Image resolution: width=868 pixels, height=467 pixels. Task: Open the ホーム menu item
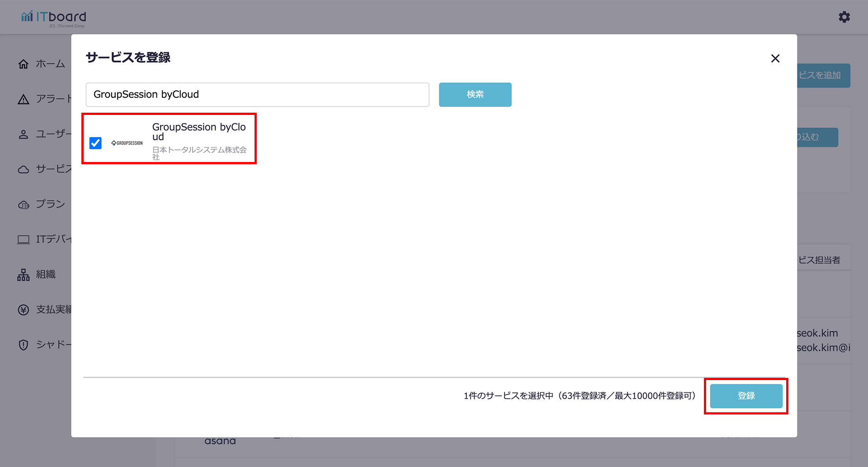coord(50,64)
